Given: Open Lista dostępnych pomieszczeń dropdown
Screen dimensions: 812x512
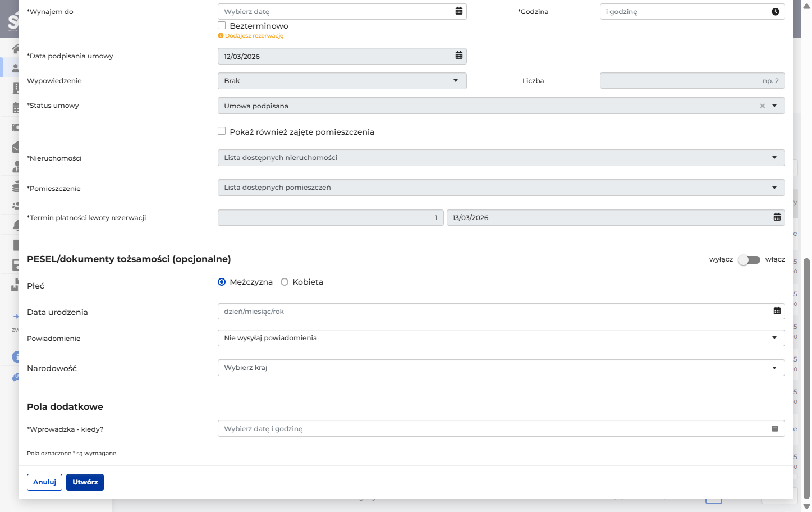Looking at the screenshot, I should [501, 188].
